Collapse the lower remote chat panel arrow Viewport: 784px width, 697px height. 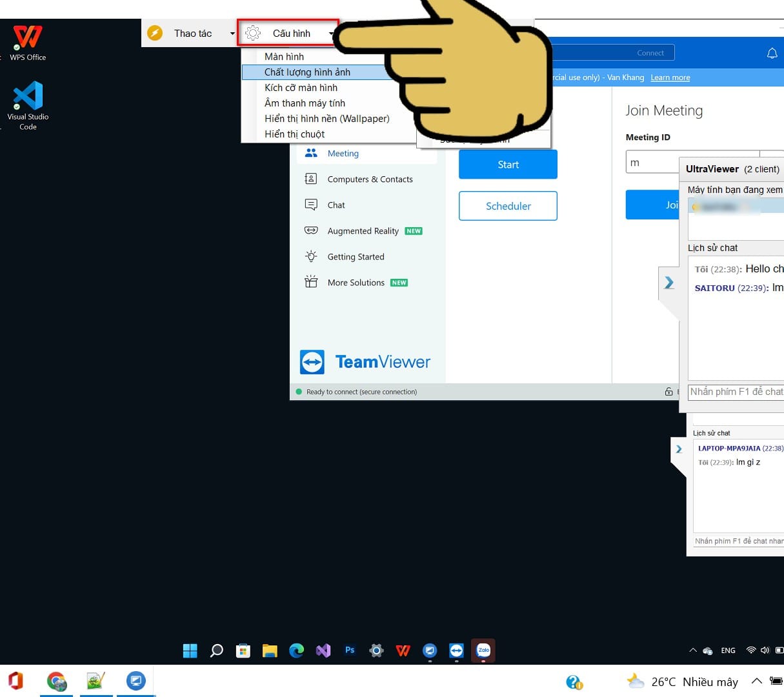(x=679, y=449)
